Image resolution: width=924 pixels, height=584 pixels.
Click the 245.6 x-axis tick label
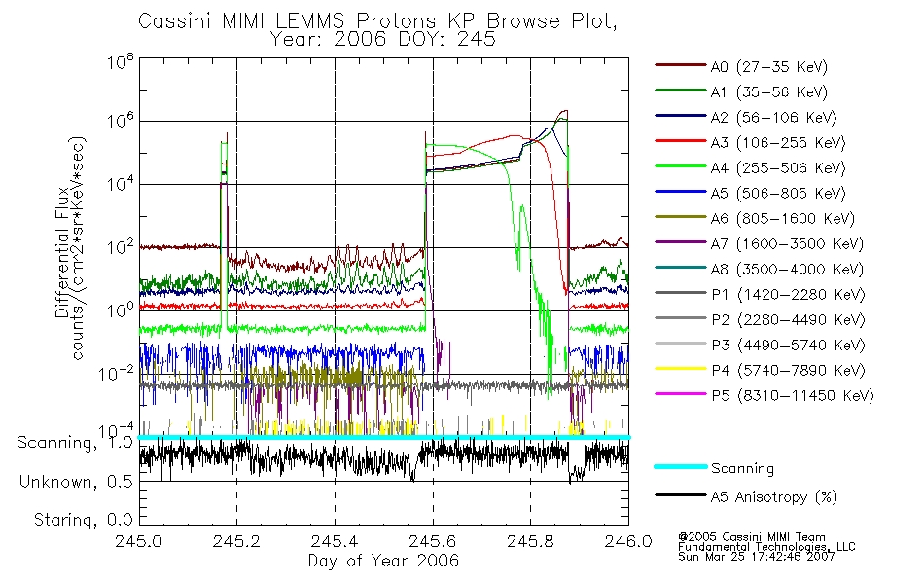point(433,541)
